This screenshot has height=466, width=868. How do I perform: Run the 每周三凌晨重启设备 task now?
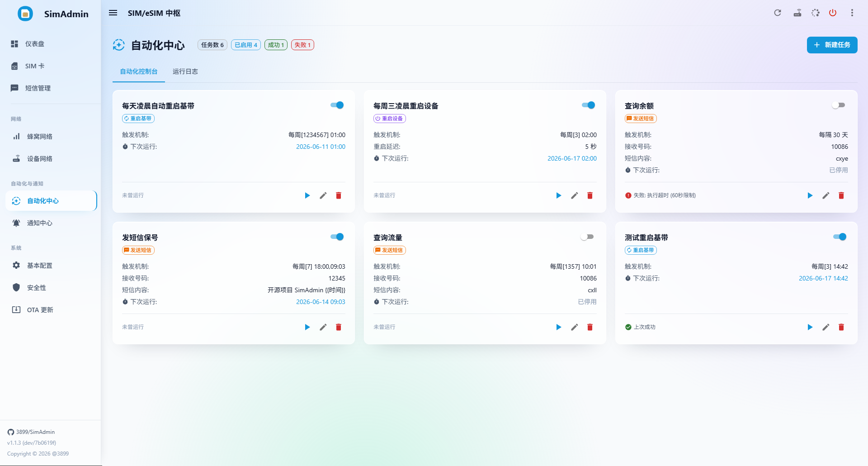click(x=559, y=195)
